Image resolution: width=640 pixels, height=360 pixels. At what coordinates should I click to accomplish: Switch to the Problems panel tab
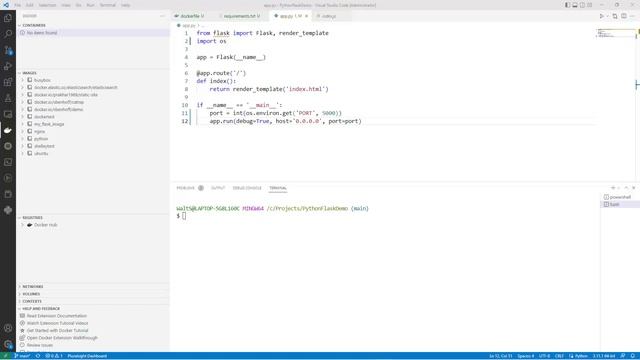186,188
